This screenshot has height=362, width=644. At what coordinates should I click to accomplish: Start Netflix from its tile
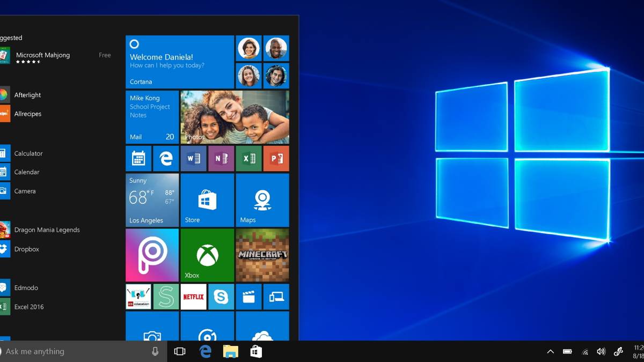click(193, 297)
